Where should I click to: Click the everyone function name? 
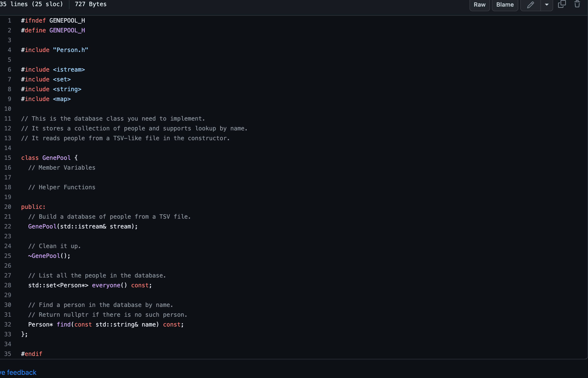pyautogui.click(x=106, y=285)
